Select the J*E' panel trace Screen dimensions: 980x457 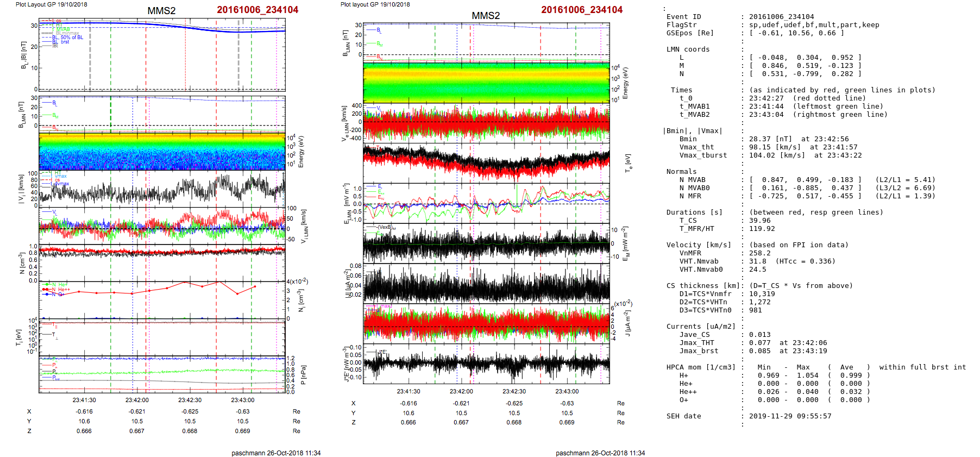coord(486,363)
